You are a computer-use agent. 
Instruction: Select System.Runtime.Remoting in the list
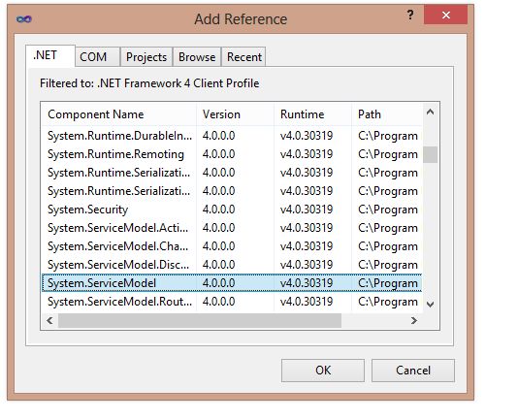(232, 154)
